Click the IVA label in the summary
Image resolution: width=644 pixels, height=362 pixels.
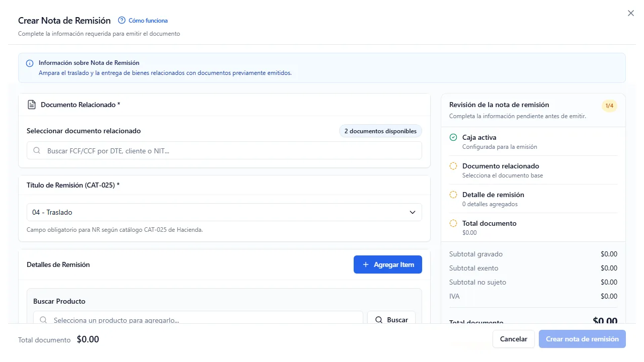454,296
